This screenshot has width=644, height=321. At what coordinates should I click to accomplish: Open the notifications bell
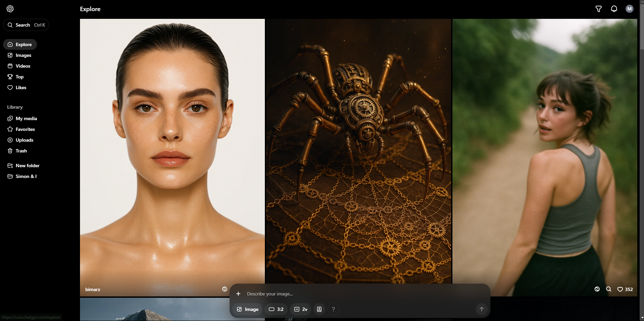click(614, 9)
